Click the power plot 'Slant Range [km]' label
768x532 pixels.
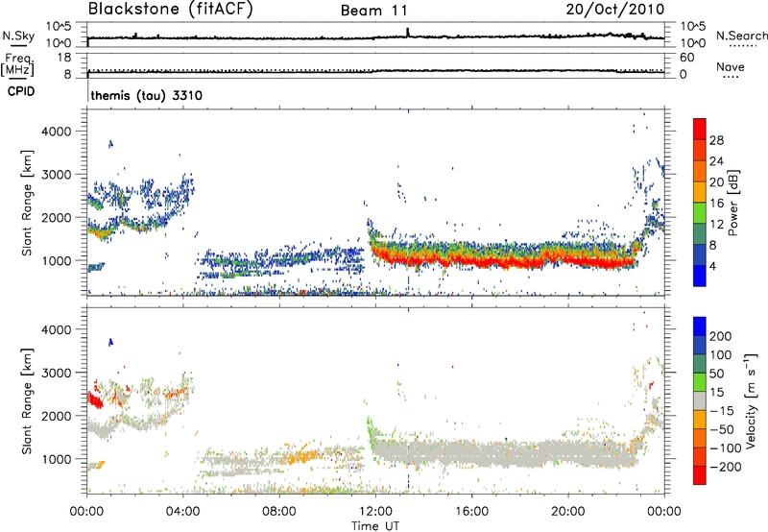point(27,203)
